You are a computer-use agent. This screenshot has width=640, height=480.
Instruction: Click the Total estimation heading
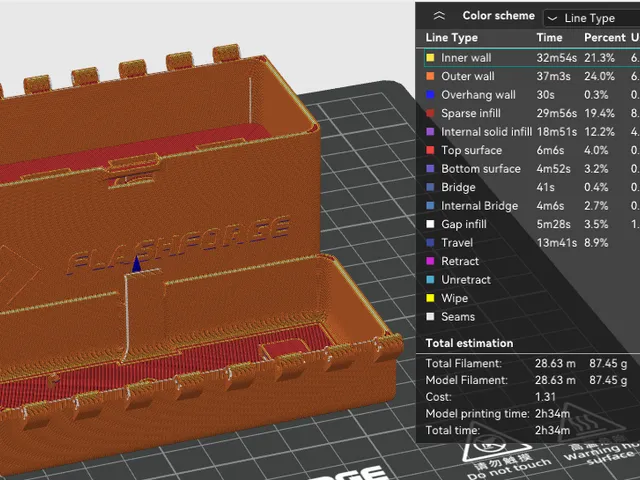click(469, 343)
